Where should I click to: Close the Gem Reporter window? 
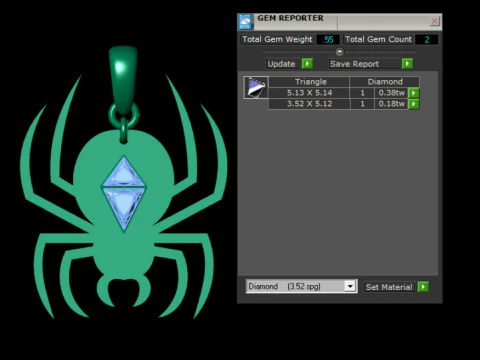click(x=434, y=21)
